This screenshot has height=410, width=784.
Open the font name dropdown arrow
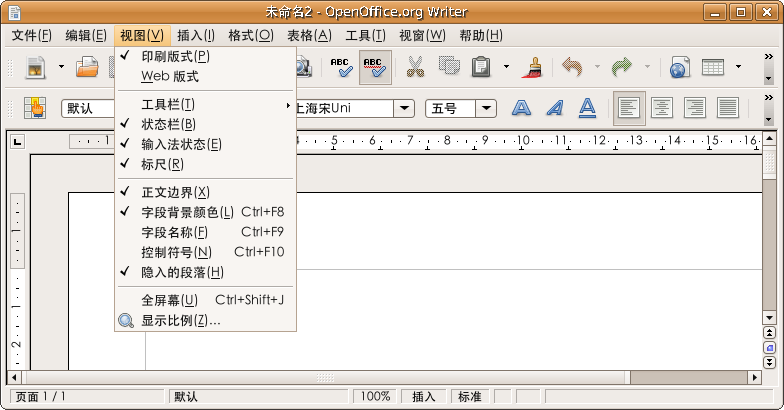[x=404, y=108]
